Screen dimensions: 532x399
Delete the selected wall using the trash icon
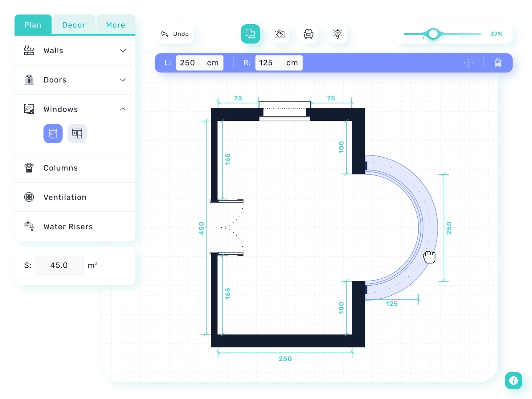point(498,63)
